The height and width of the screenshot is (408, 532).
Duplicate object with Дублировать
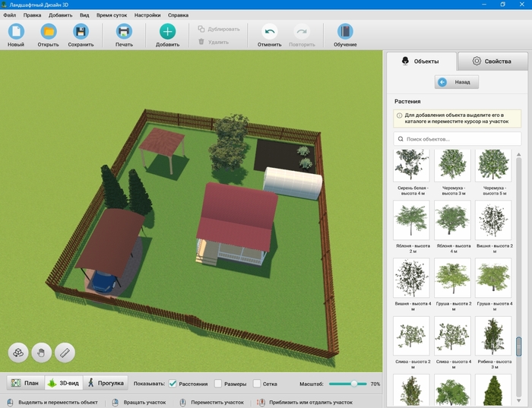(219, 29)
